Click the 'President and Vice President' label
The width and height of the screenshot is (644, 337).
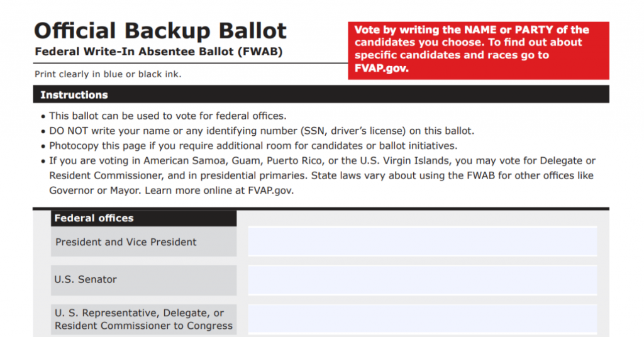126,242
